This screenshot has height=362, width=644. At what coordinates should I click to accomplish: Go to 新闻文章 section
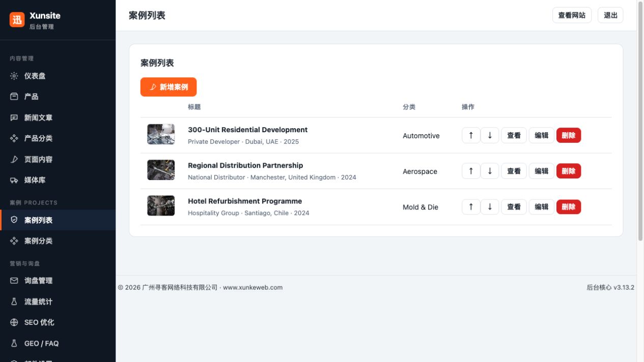pyautogui.click(x=58, y=117)
